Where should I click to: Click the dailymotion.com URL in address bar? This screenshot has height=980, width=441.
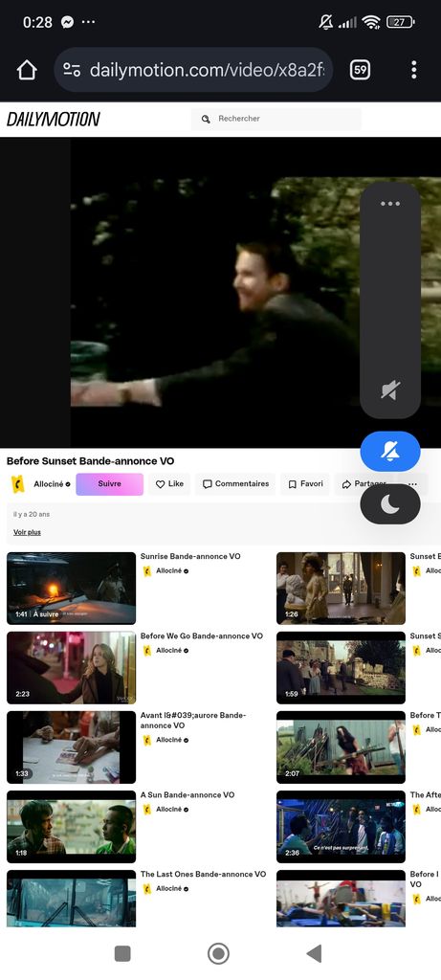(207, 70)
